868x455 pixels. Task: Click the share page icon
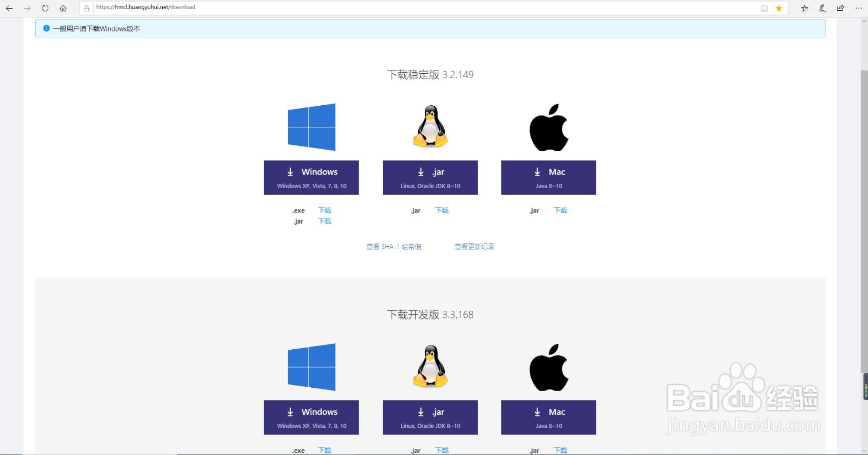pyautogui.click(x=840, y=8)
